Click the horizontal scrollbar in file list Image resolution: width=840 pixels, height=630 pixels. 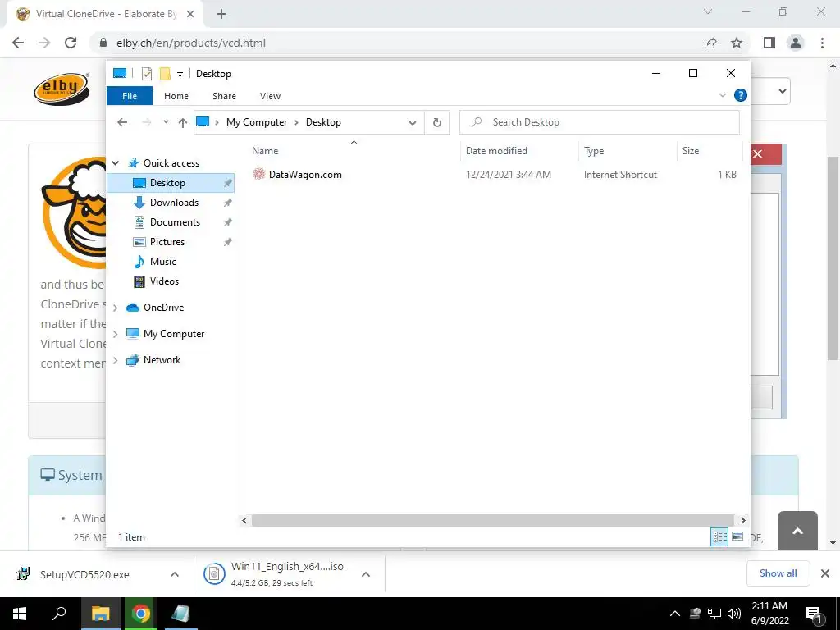tap(492, 520)
